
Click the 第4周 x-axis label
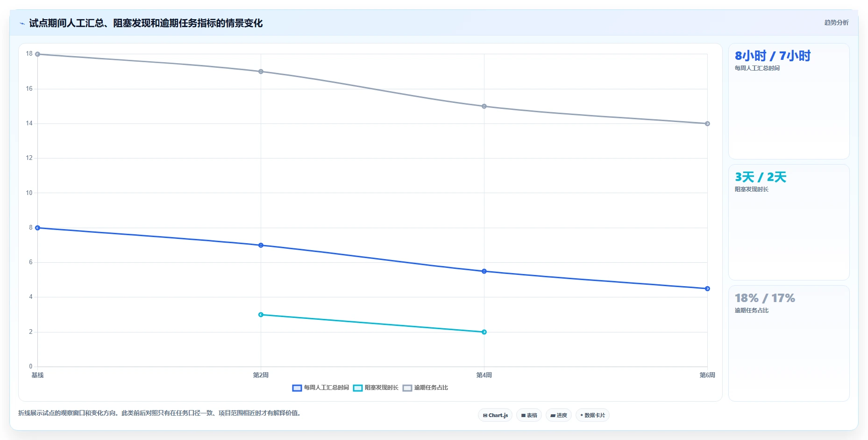[x=484, y=375]
